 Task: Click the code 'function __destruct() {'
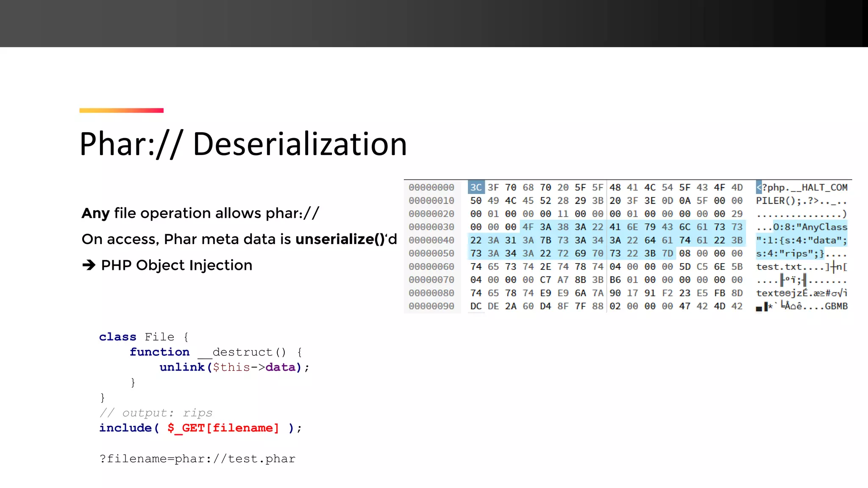(x=216, y=352)
